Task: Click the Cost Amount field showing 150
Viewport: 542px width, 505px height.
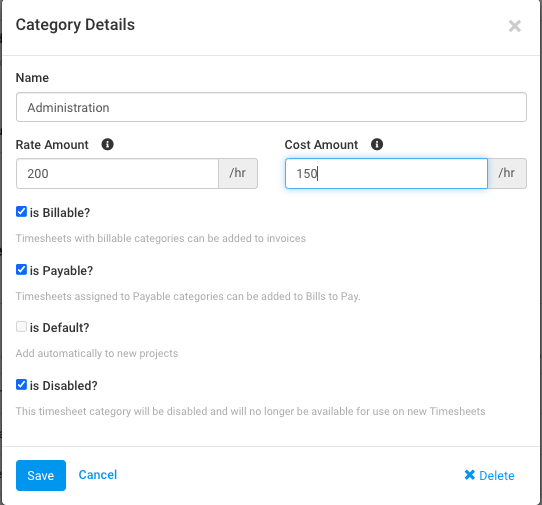Action: point(386,174)
